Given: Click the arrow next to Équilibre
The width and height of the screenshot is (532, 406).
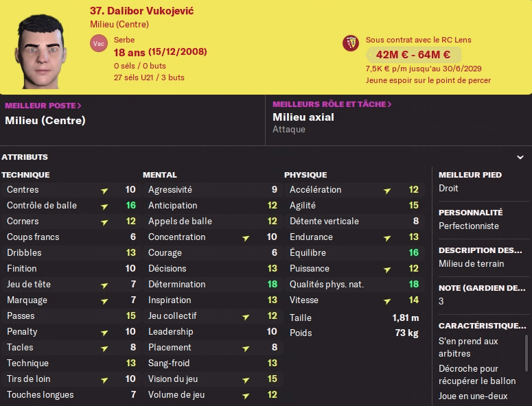Looking at the screenshot, I should tap(387, 253).
